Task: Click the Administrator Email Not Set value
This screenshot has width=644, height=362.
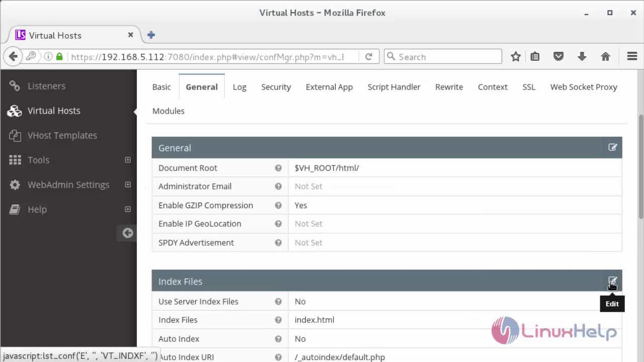Action: (308, 187)
